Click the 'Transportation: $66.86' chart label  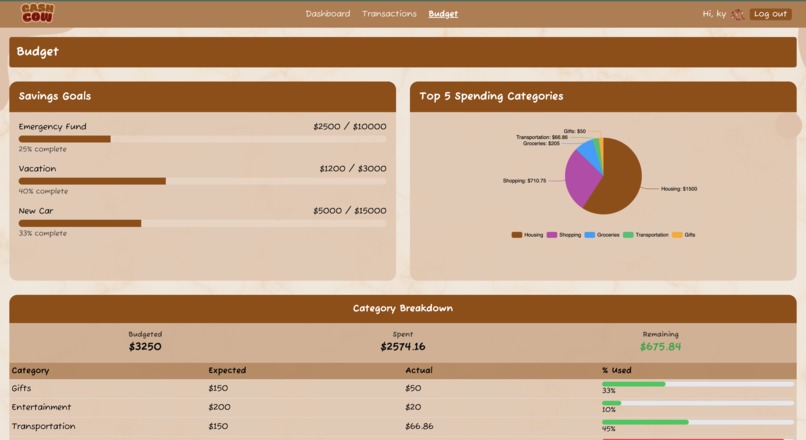(x=542, y=137)
